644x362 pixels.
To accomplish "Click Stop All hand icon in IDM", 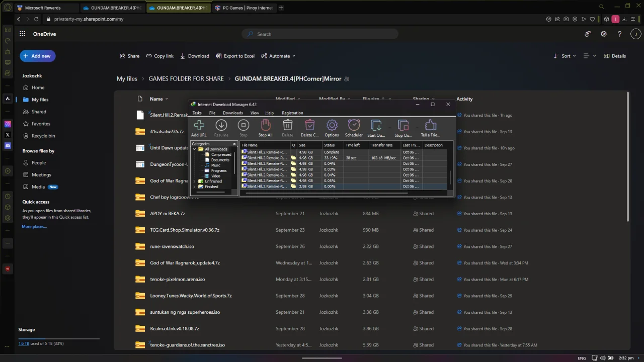I will [265, 125].
